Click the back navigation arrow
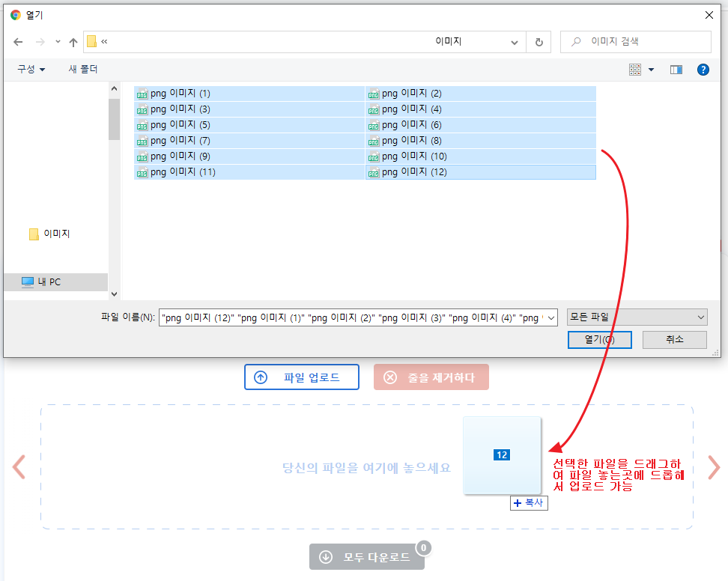This screenshot has width=728, height=581. point(18,42)
